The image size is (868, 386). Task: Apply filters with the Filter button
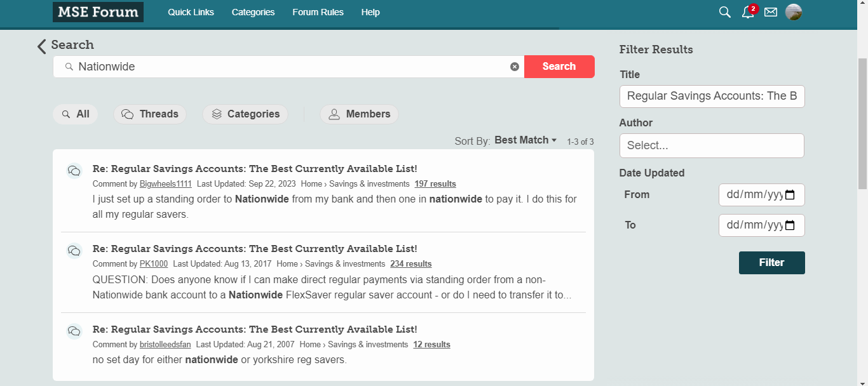(x=772, y=263)
